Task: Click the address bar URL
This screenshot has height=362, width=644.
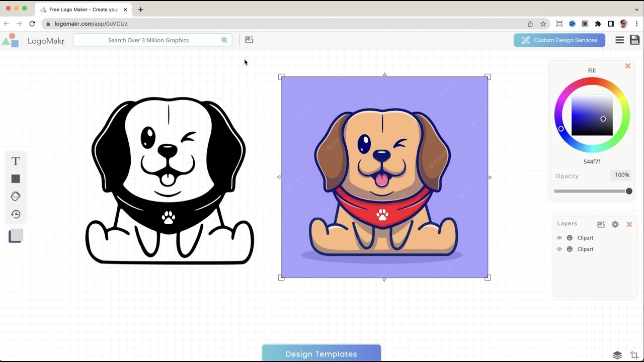Action: 91,24
